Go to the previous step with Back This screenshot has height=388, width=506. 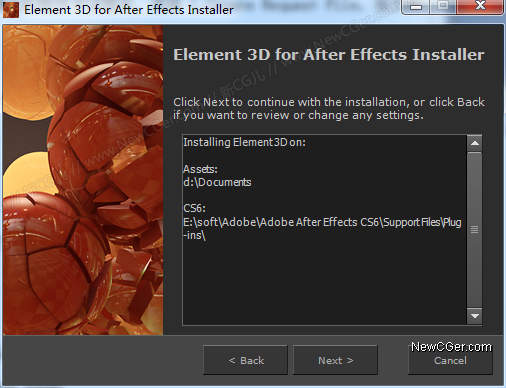tap(246, 360)
